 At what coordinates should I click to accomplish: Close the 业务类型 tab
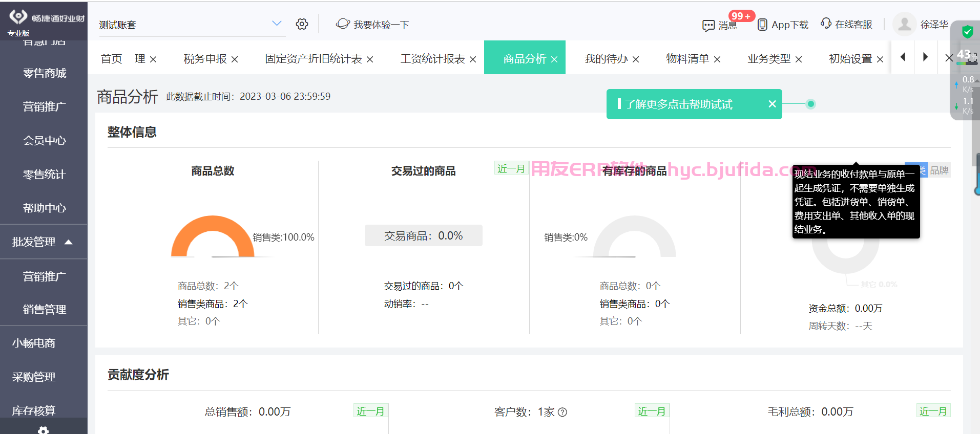coord(799,59)
